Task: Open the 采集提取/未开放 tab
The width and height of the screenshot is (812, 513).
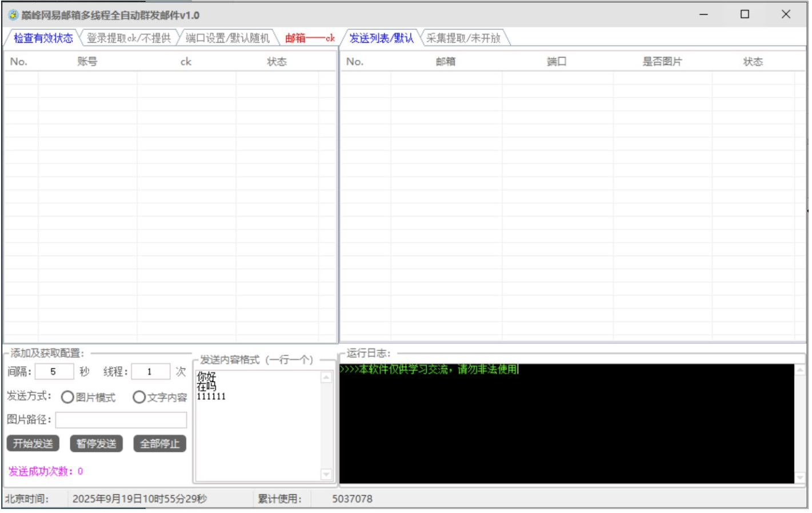Action: [463, 38]
